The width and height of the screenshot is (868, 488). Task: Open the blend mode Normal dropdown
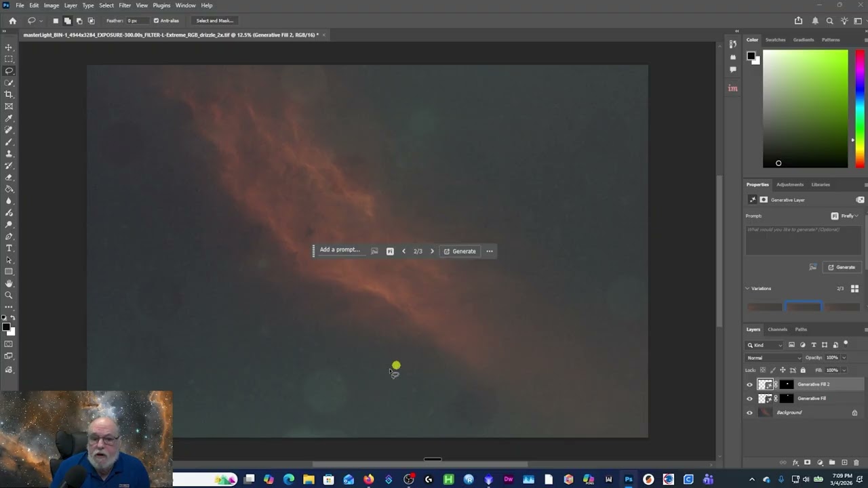tap(773, 358)
